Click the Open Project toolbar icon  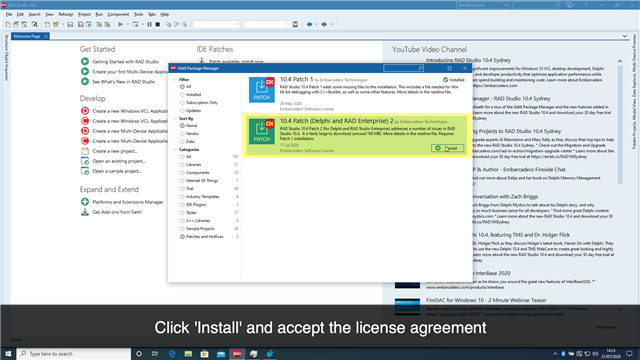click(x=56, y=24)
